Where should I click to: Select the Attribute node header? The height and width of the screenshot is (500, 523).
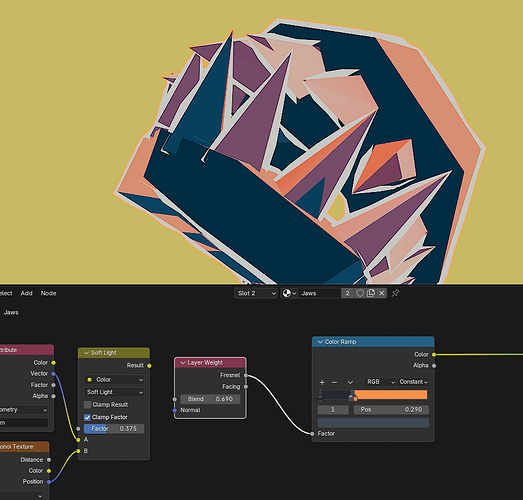(x=27, y=350)
